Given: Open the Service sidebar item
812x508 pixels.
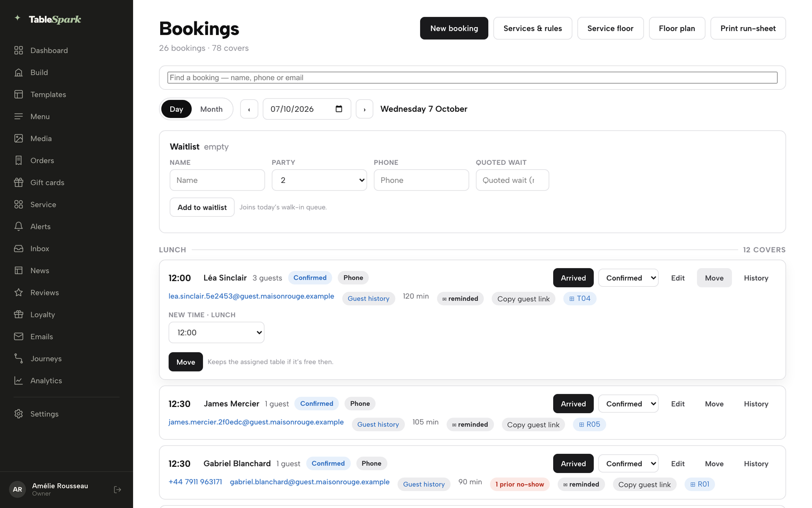Looking at the screenshot, I should pos(67,204).
